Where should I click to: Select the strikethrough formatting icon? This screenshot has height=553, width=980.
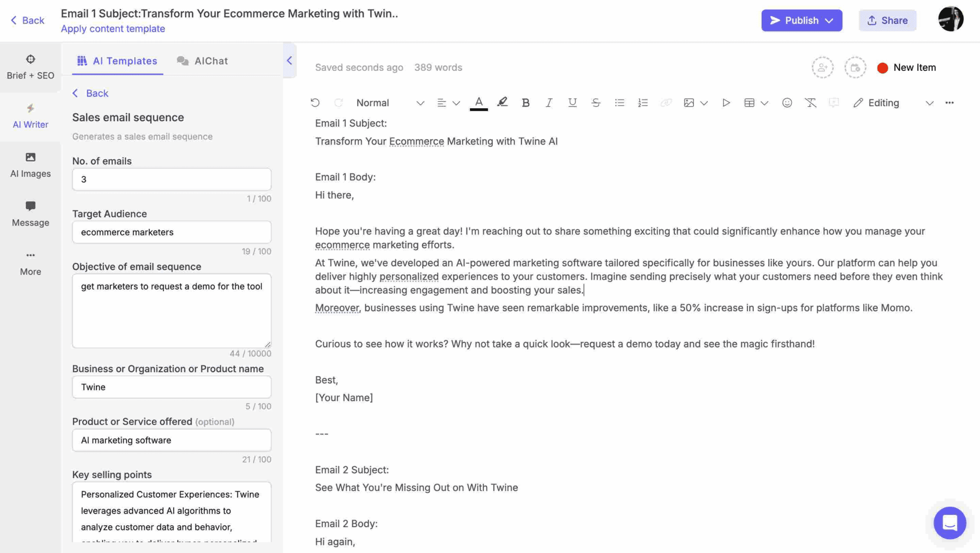596,102
